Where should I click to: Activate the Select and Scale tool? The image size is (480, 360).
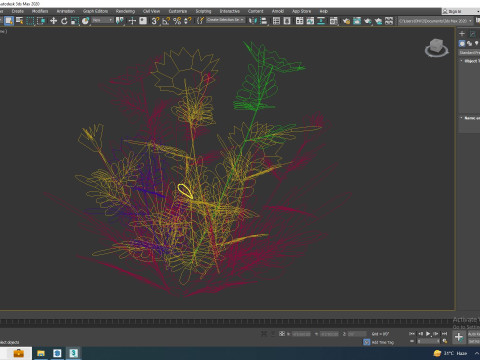click(75, 21)
